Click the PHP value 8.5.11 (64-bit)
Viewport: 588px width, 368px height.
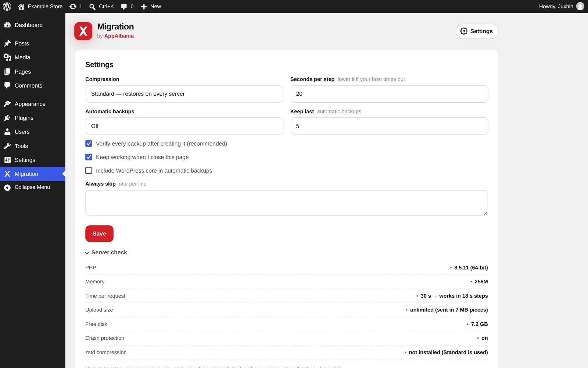(x=471, y=268)
